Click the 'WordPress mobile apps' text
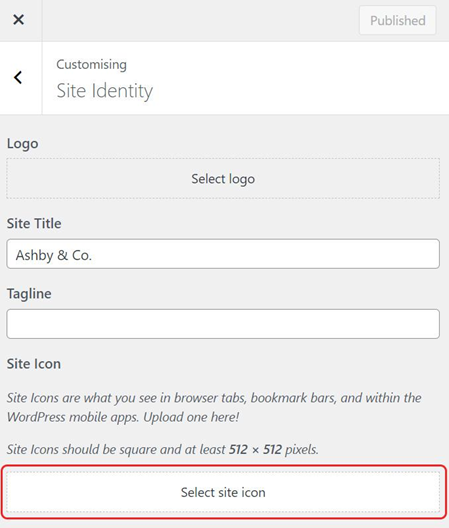The width and height of the screenshot is (449, 528). point(72,417)
